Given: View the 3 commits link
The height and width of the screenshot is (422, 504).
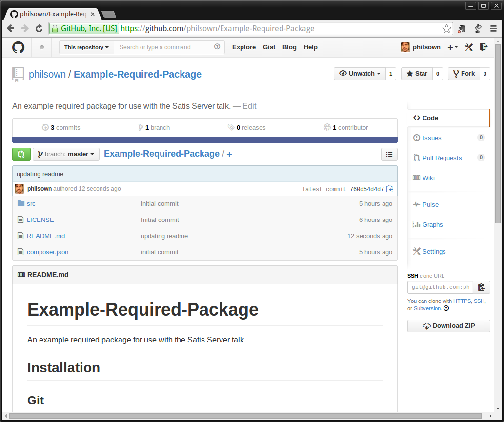Looking at the screenshot, I should click(x=61, y=128).
